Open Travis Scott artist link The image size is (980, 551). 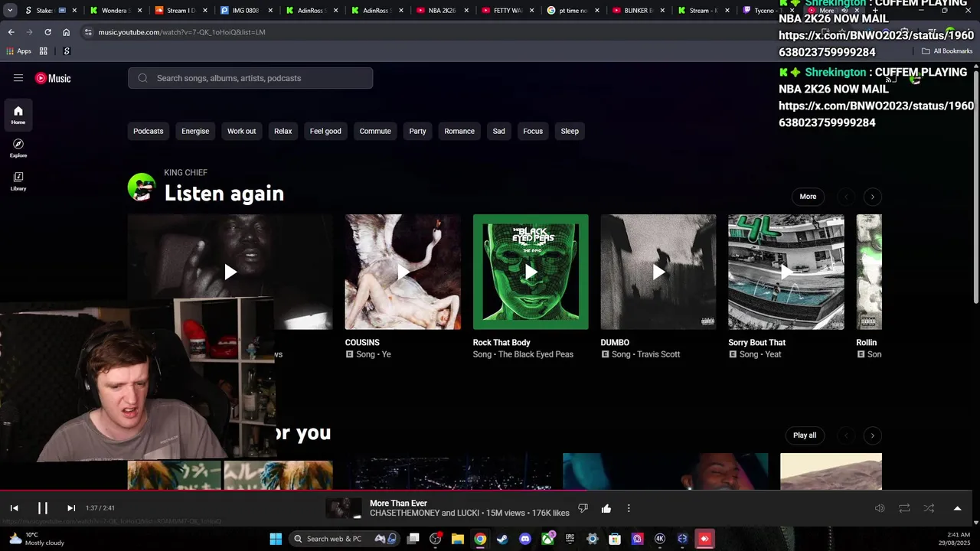(657, 354)
